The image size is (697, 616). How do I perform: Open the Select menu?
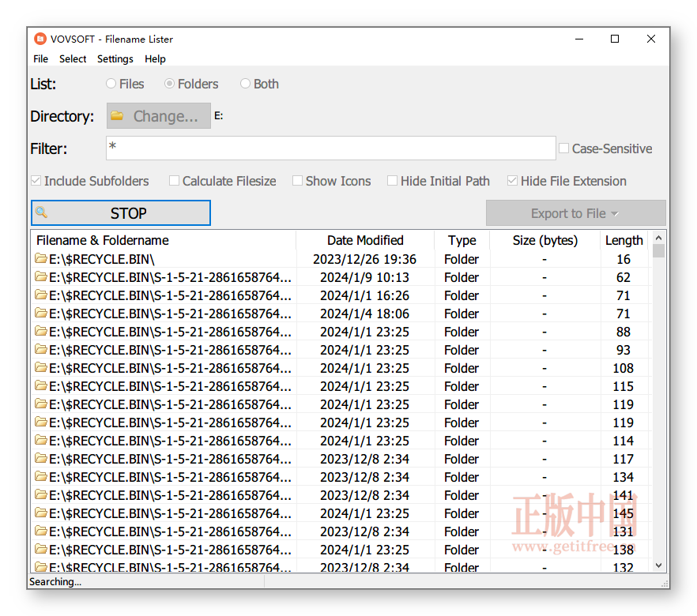(x=73, y=58)
